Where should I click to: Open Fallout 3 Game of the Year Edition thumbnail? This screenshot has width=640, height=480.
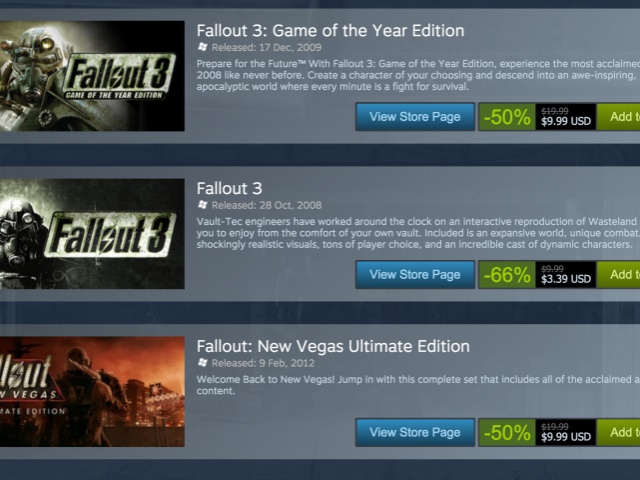pos(92,76)
